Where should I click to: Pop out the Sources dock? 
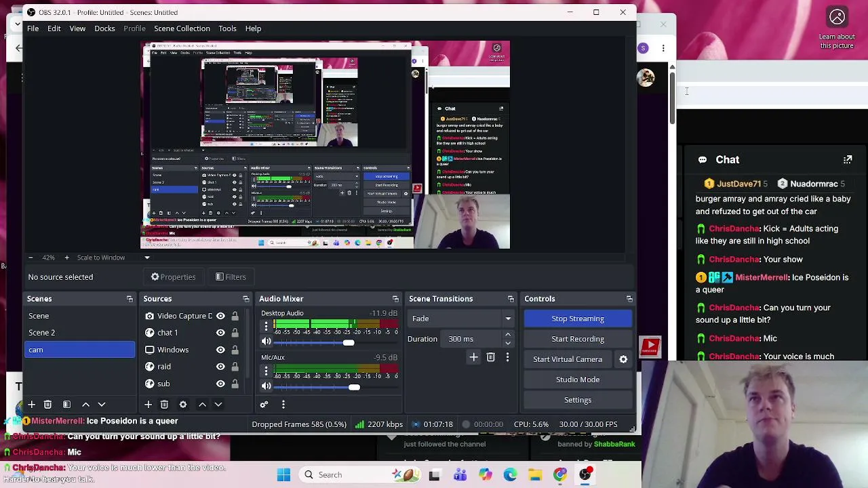(246, 299)
